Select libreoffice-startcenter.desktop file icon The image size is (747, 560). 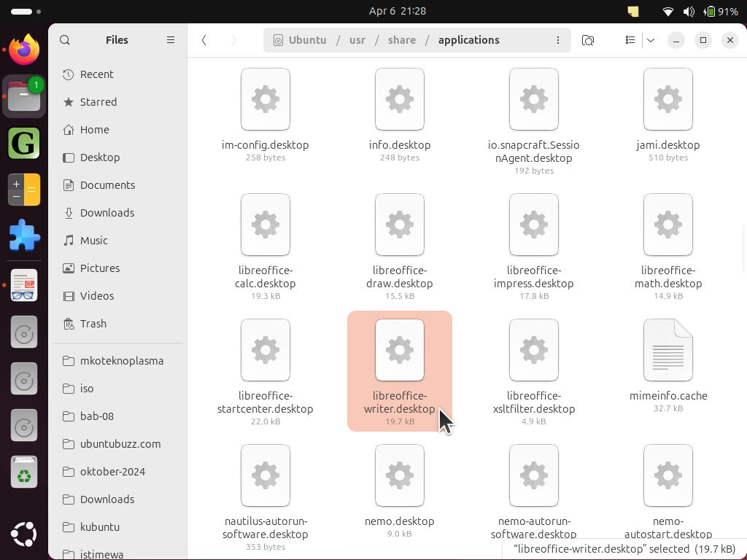266,350
